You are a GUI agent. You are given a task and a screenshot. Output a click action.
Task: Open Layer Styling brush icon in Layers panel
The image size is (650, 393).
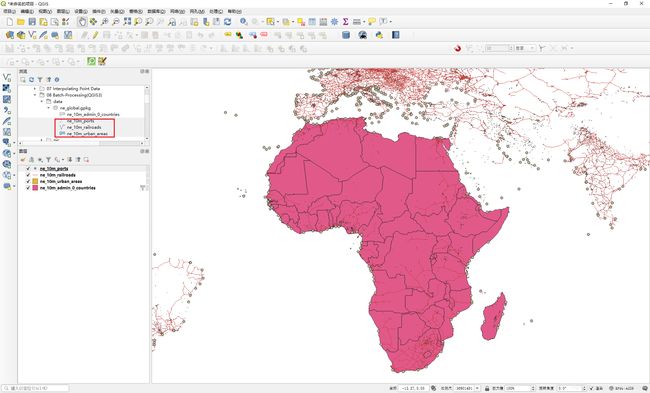[23, 160]
